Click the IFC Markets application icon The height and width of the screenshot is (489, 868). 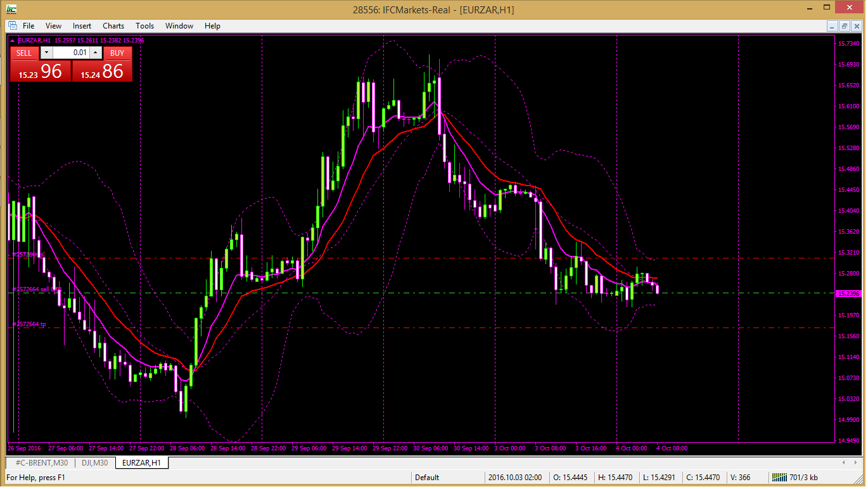(11, 10)
